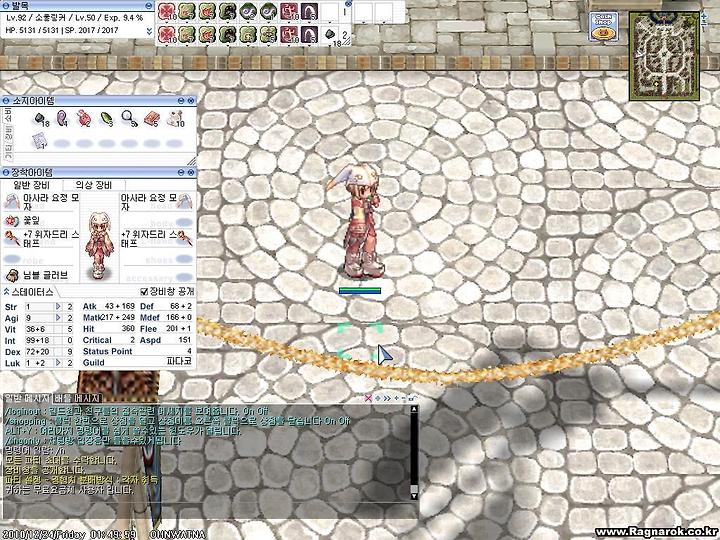
Task: Use the purple swirl level 2 skill in row 1
Action: tap(248, 12)
